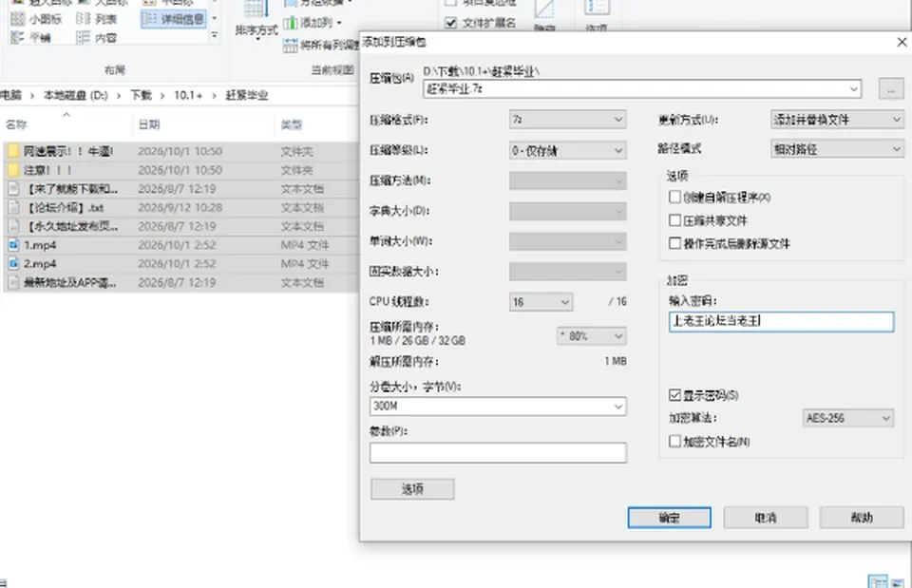The image size is (912, 588).
Task: Click the 选项 button below 参数
Action: click(x=412, y=489)
